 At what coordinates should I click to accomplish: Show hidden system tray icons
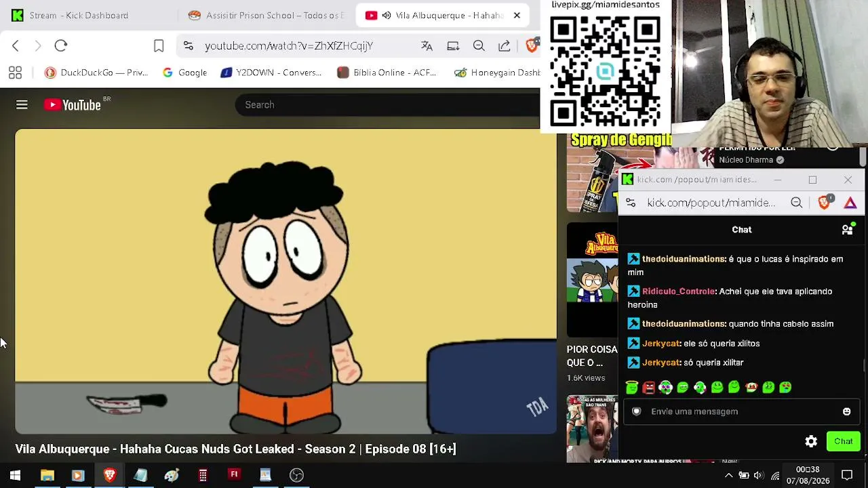(729, 475)
